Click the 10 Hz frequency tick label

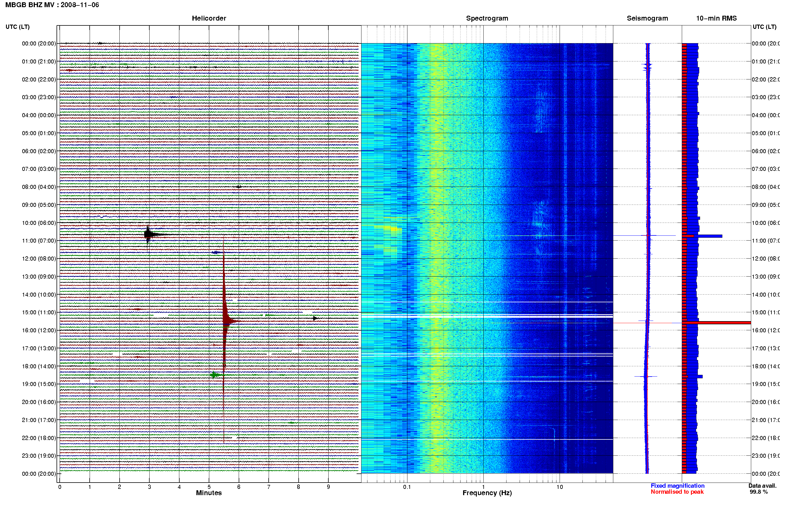560,487
